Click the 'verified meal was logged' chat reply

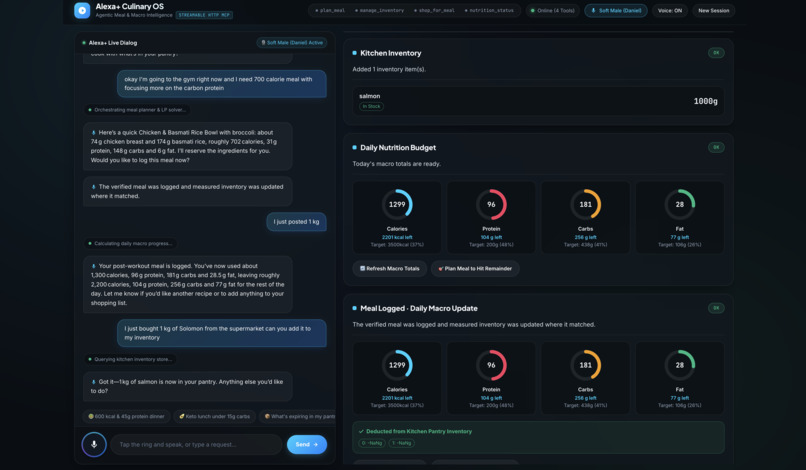[188, 191]
